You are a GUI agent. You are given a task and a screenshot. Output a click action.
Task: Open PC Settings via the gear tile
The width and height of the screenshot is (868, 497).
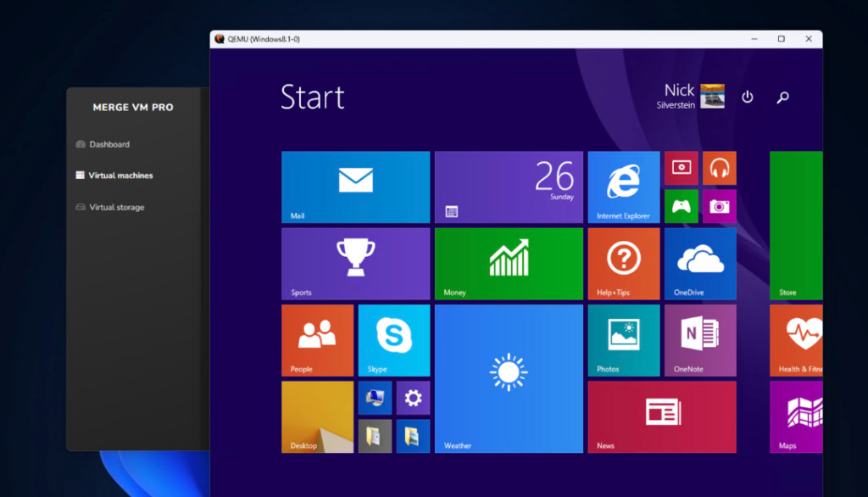[413, 397]
